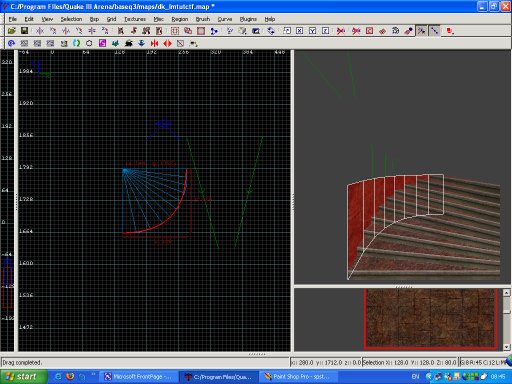
Task: Toggle the Scale Y lock button
Action: 312,31
